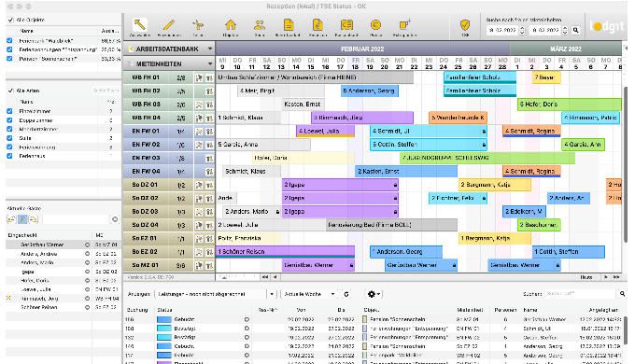The image size is (635, 364).
Task: Click the gear settings icon below the calendar
Action: tap(371, 294)
